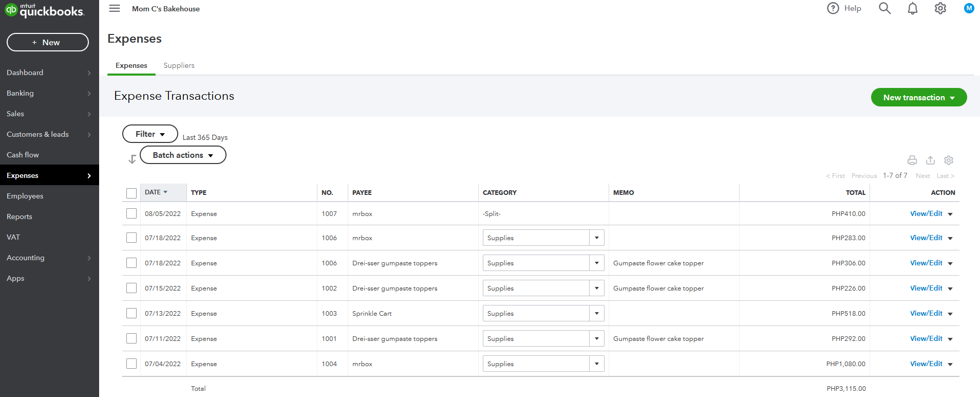Click View/Edit for expense no. 1004

click(x=926, y=364)
